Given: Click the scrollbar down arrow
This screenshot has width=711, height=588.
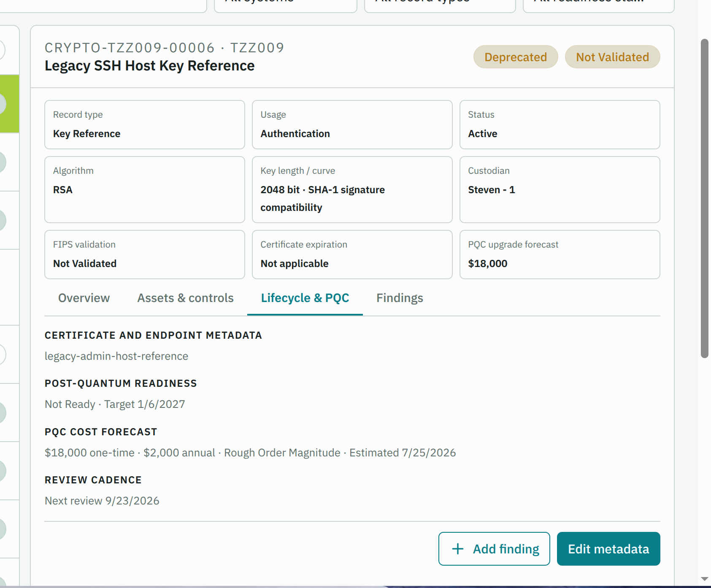Looking at the screenshot, I should click(x=704, y=579).
